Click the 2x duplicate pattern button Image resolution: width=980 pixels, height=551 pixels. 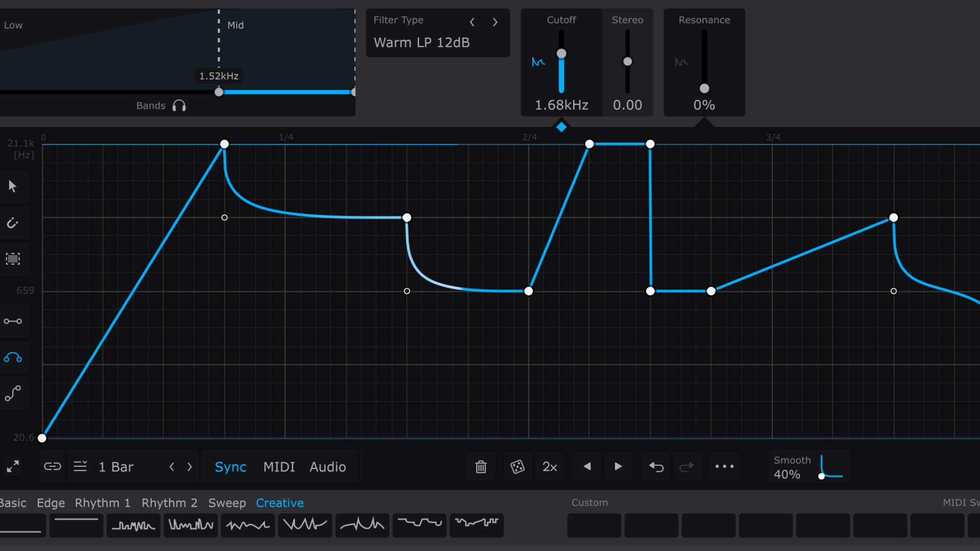[550, 466]
